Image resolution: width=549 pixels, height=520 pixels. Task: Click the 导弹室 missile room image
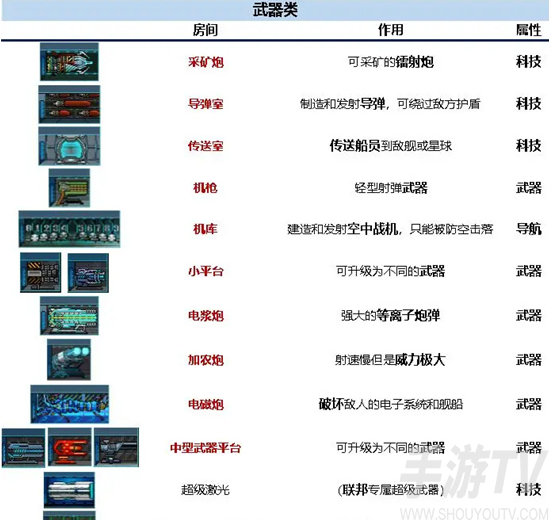(x=69, y=104)
